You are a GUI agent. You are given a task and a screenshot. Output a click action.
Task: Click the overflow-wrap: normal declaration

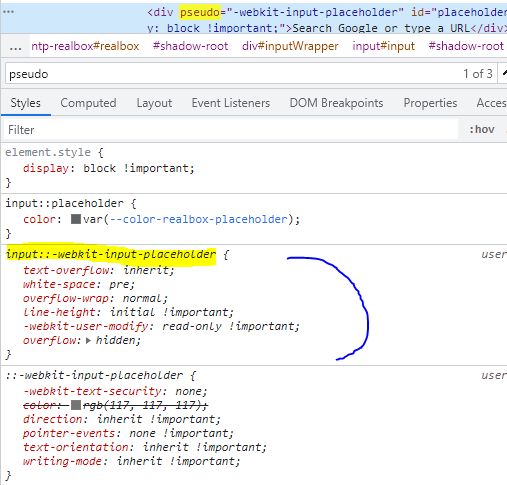[95, 298]
